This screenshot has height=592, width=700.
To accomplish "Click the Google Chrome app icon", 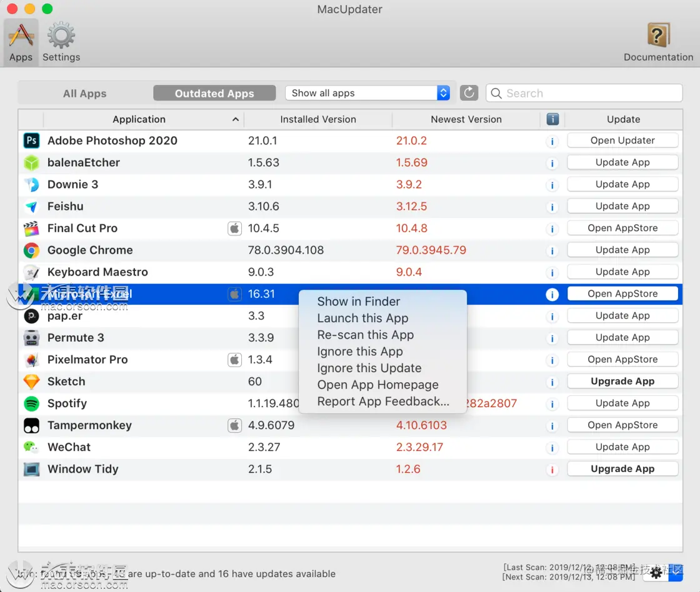I will coord(31,250).
